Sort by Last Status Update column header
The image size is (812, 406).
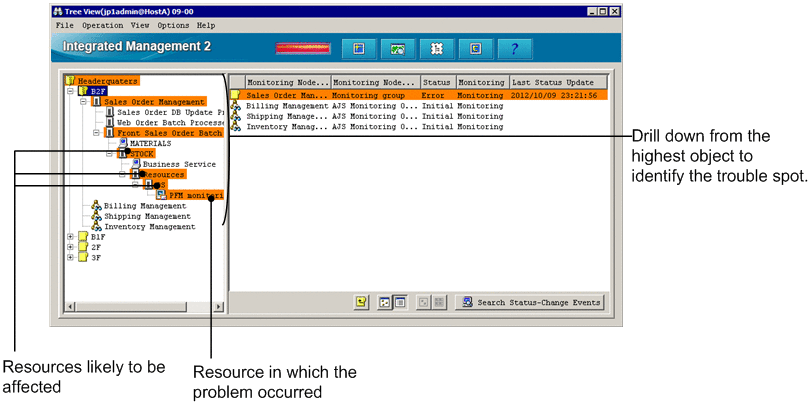pyautogui.click(x=558, y=82)
